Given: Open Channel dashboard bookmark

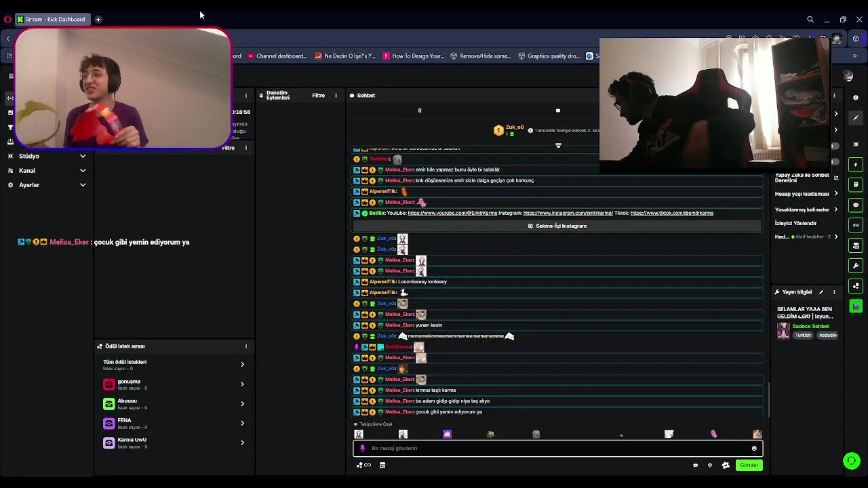Looking at the screenshot, I should [x=277, y=56].
